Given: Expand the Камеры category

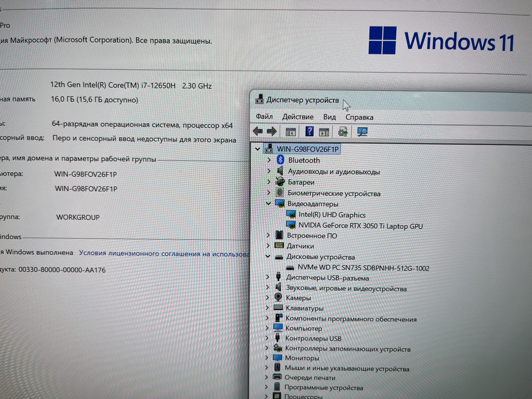Looking at the screenshot, I should (267, 297).
